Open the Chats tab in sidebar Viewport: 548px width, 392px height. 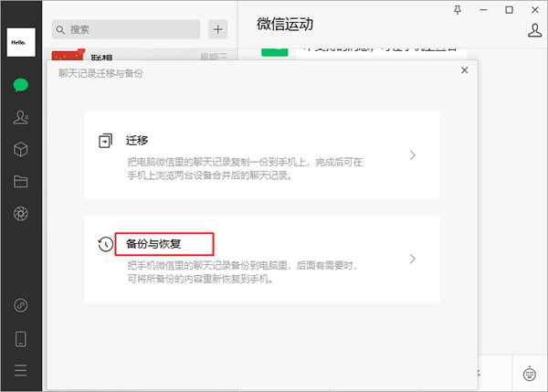click(20, 85)
